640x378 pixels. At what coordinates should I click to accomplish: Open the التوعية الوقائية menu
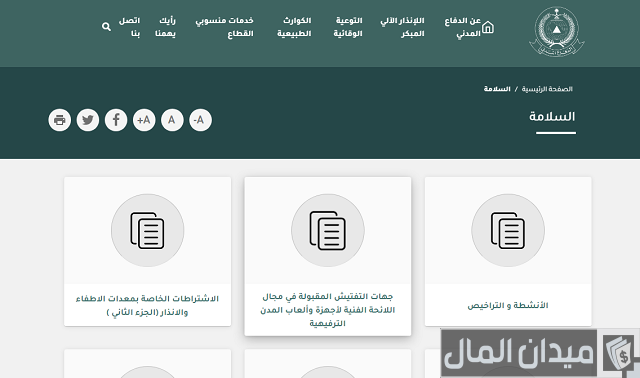[348, 27]
